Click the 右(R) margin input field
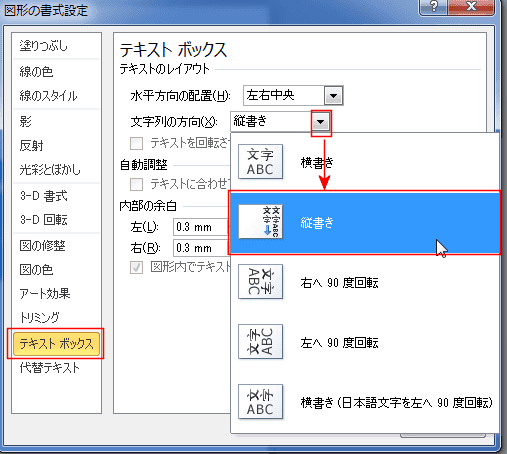The width and height of the screenshot is (507, 454). pos(201,248)
